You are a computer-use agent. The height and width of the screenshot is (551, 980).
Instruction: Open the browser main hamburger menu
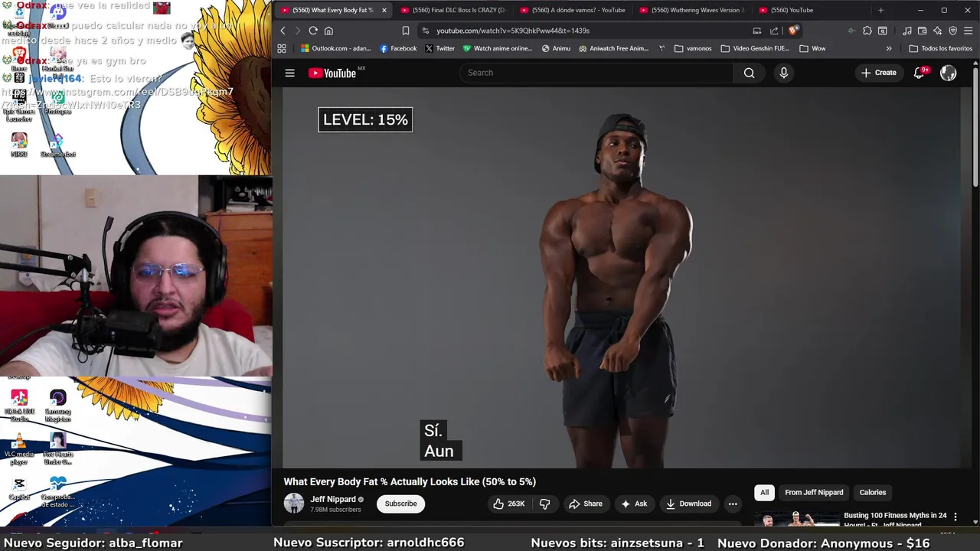pos(969,31)
